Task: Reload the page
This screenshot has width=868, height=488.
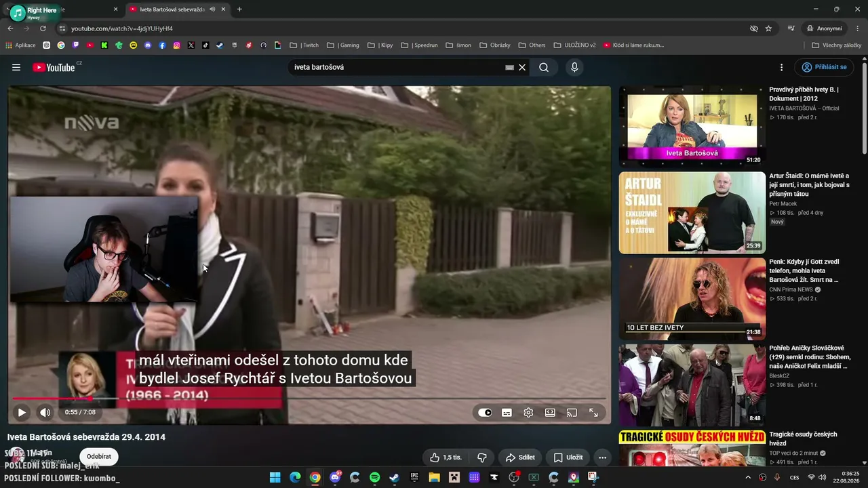Action: pyautogui.click(x=43, y=28)
